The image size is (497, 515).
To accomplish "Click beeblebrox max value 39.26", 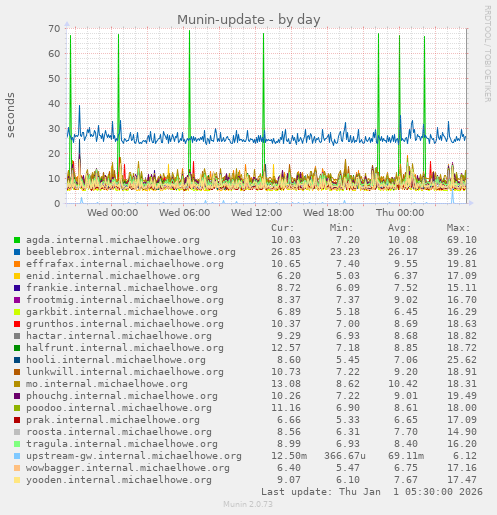I will [x=462, y=252].
